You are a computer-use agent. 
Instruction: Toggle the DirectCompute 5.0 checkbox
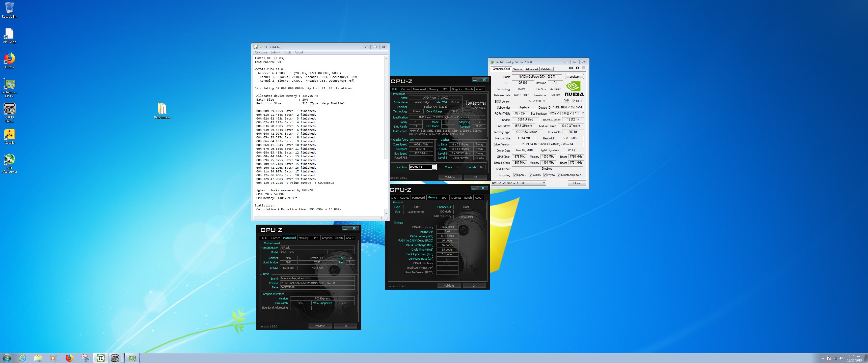point(559,175)
